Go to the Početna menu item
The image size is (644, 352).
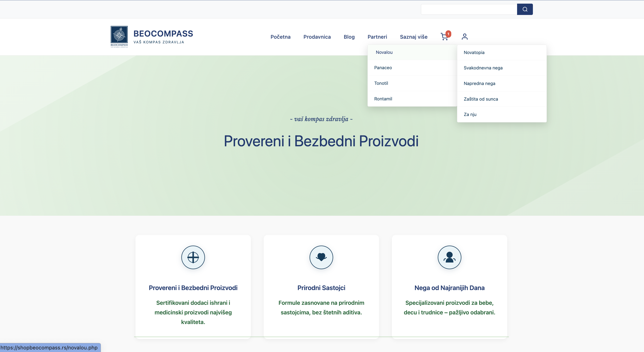coord(281,37)
